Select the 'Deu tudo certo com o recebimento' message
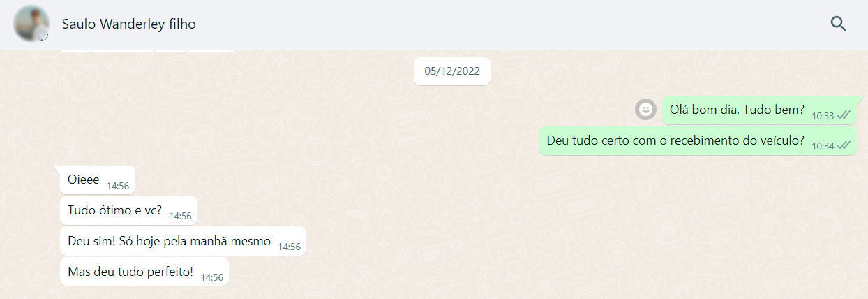 click(698, 140)
